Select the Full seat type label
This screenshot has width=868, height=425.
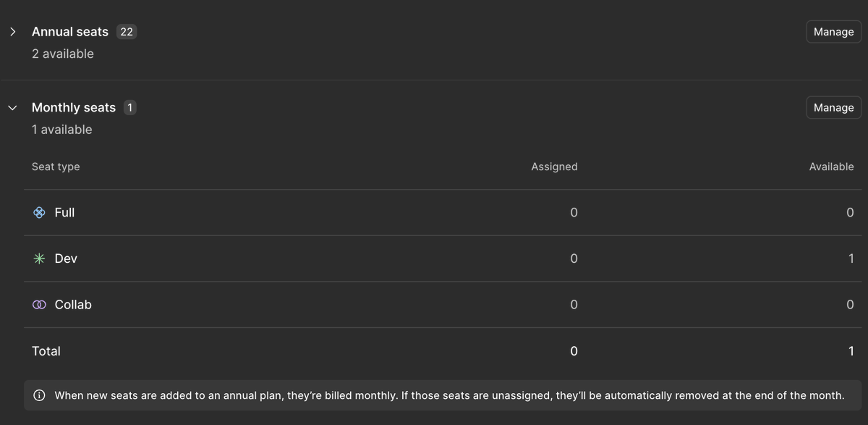coord(64,212)
